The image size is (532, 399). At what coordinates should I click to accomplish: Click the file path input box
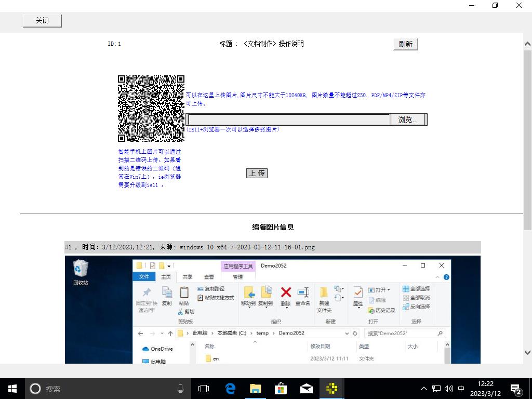pos(288,119)
